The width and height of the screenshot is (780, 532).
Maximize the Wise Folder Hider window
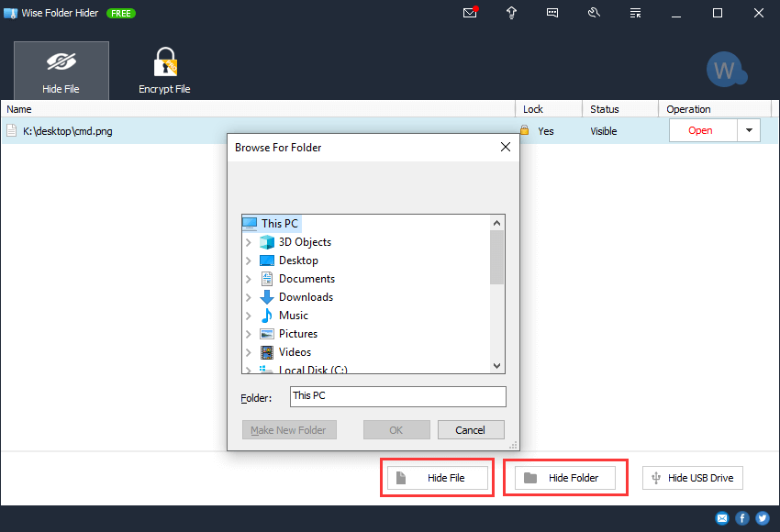(x=718, y=13)
